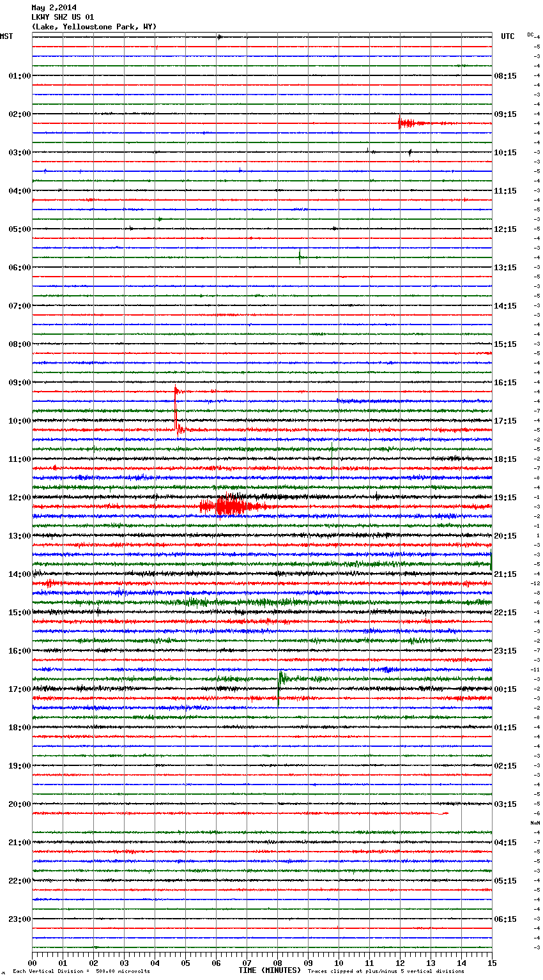The image size is (543, 980).
Task: Click the 03:15 UTC time label
Action: point(505,804)
